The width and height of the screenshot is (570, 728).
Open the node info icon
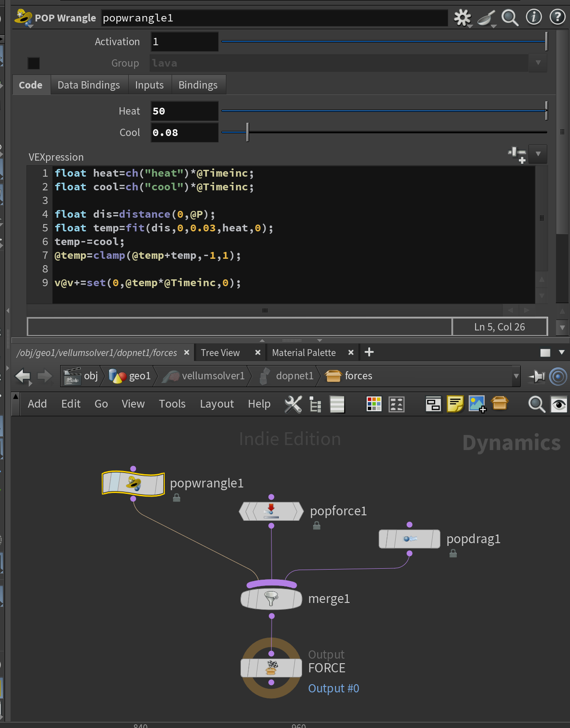pyautogui.click(x=534, y=17)
